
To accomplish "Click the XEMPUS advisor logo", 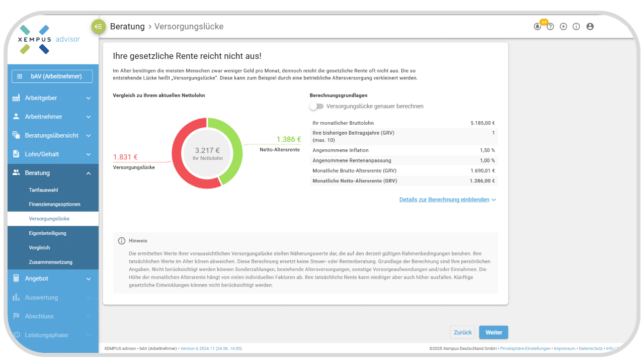I will (49, 39).
